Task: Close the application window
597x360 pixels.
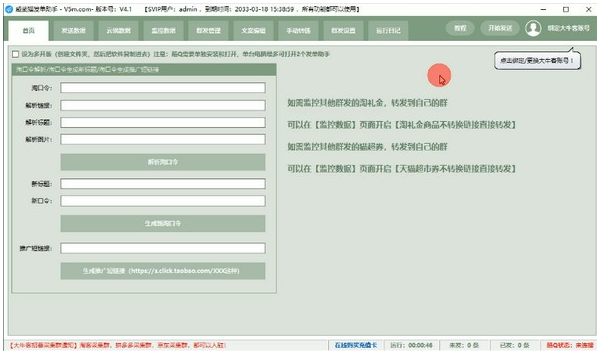Action: click(x=588, y=9)
